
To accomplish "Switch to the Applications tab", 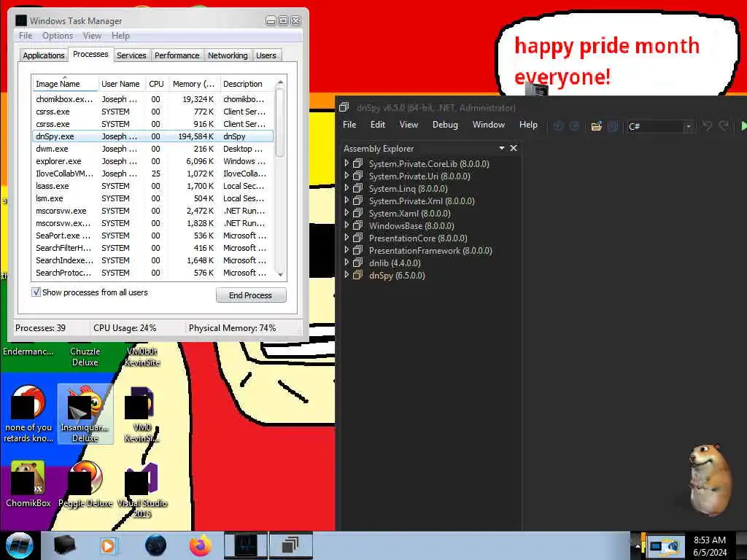I will (x=43, y=55).
